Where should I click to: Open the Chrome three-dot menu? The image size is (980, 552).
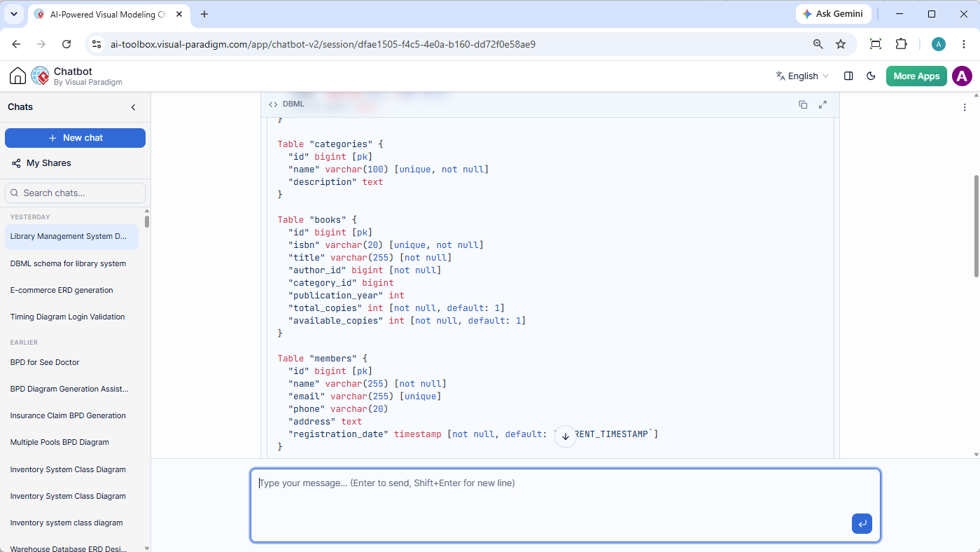pyautogui.click(x=964, y=44)
